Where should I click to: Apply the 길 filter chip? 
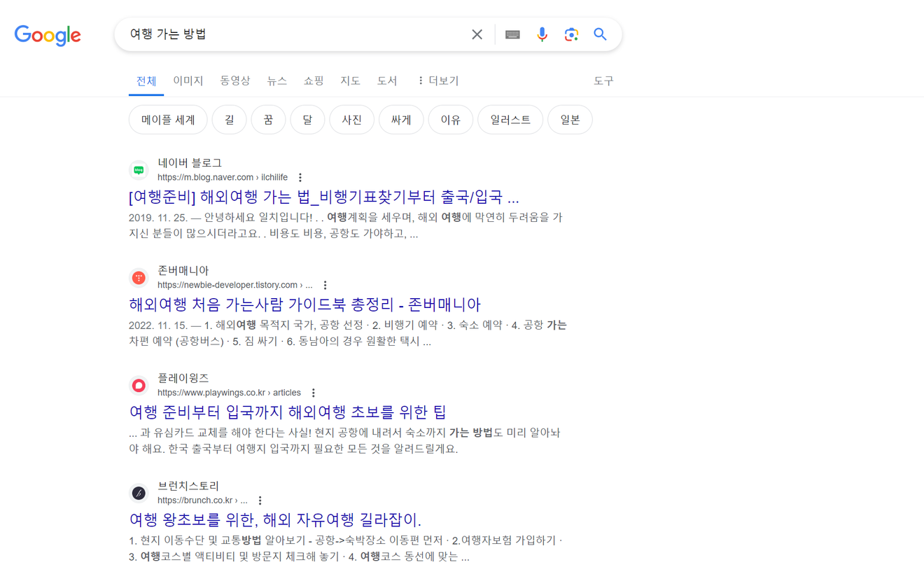point(229,120)
